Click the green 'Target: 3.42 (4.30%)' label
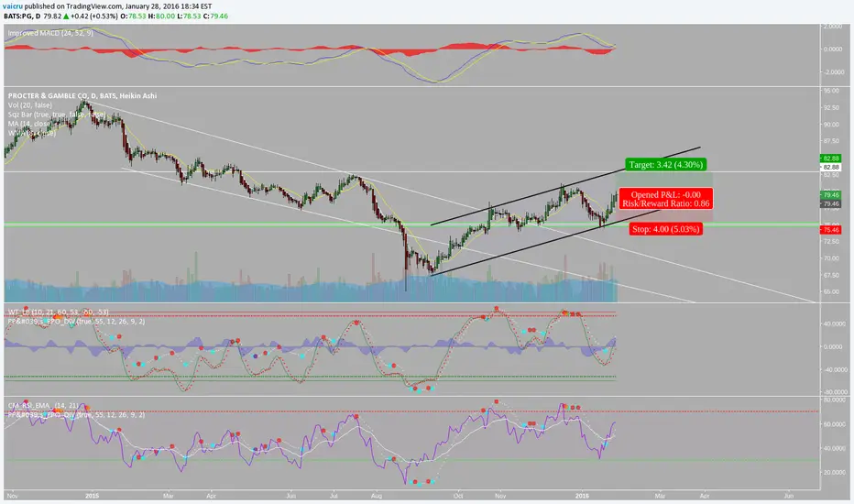854x504 pixels. coord(665,164)
